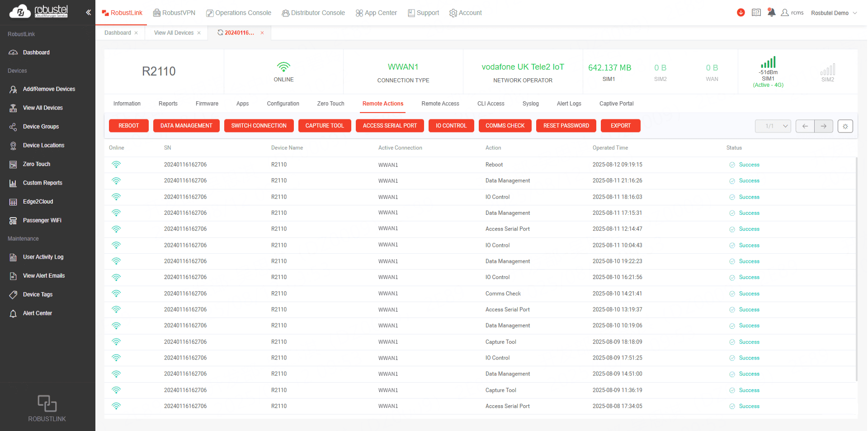
Task: Close the View All Devices tab
Action: pos(199,33)
